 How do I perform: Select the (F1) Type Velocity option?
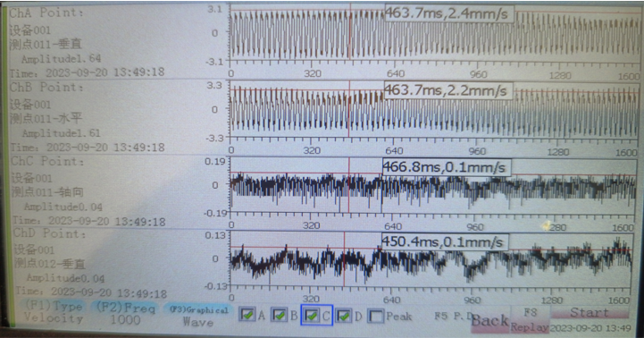[54, 312]
